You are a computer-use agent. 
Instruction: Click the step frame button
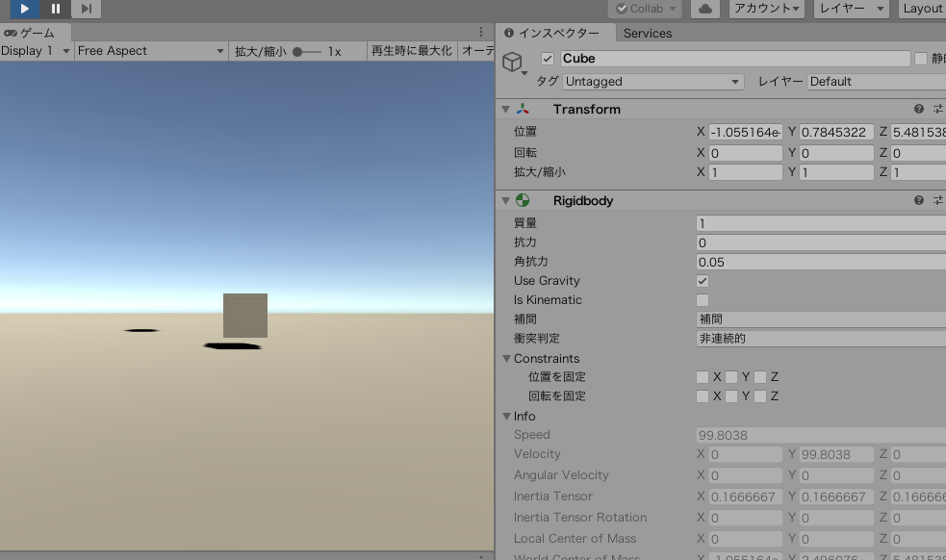[x=88, y=9]
